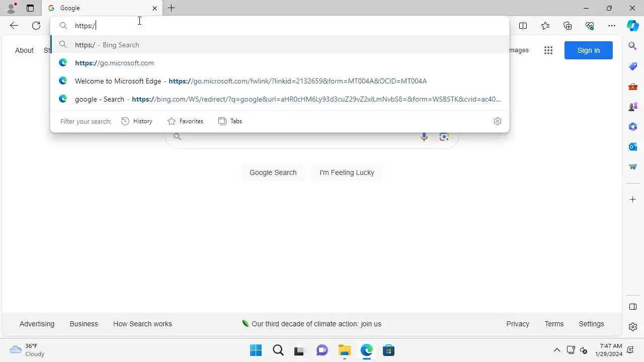This screenshot has height=362, width=644.
Task: Select the Google tab
Action: 102,8
